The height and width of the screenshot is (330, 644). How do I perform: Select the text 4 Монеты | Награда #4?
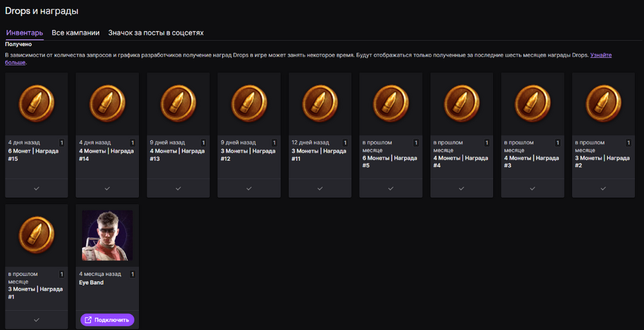click(460, 161)
